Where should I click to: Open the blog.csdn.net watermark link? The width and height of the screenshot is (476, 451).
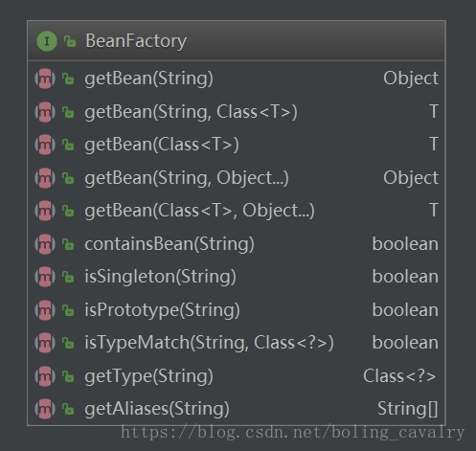293,433
